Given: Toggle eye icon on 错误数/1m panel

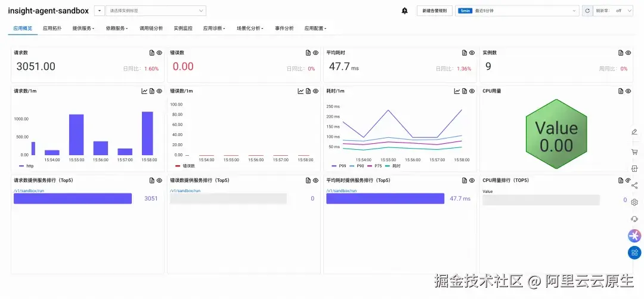Looking at the screenshot, I should [315, 91].
